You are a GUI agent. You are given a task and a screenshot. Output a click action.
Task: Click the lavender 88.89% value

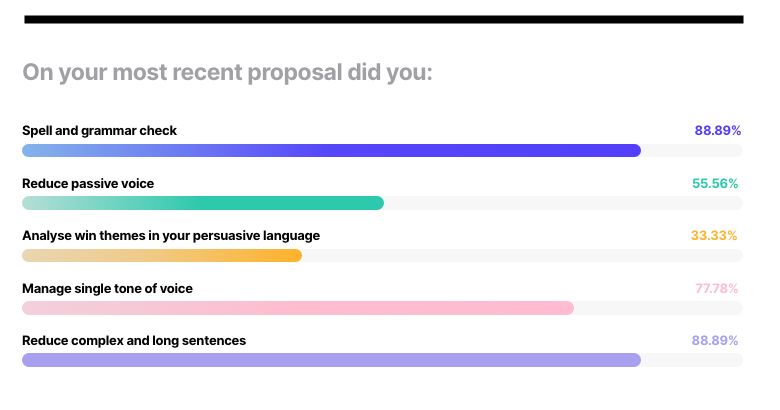(x=715, y=341)
